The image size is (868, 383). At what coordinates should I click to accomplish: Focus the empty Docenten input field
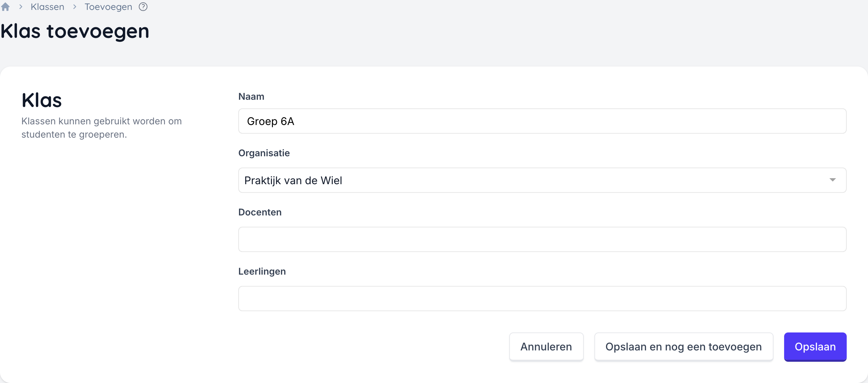(x=539, y=239)
